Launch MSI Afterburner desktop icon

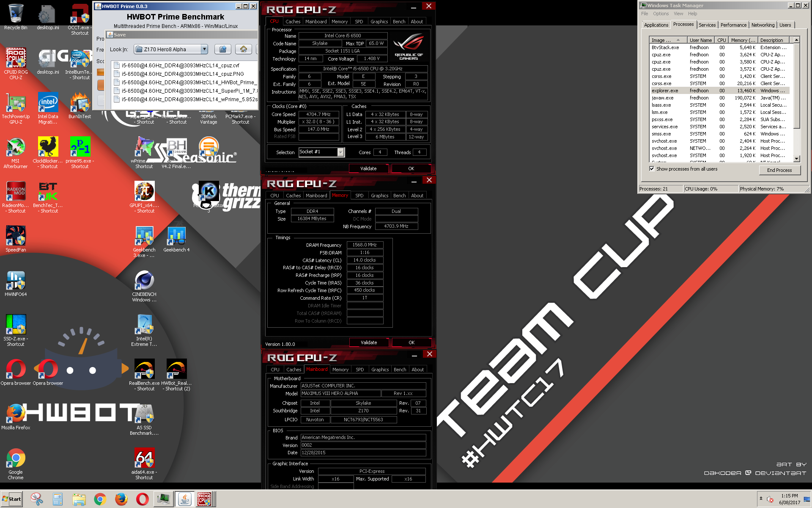click(16, 153)
